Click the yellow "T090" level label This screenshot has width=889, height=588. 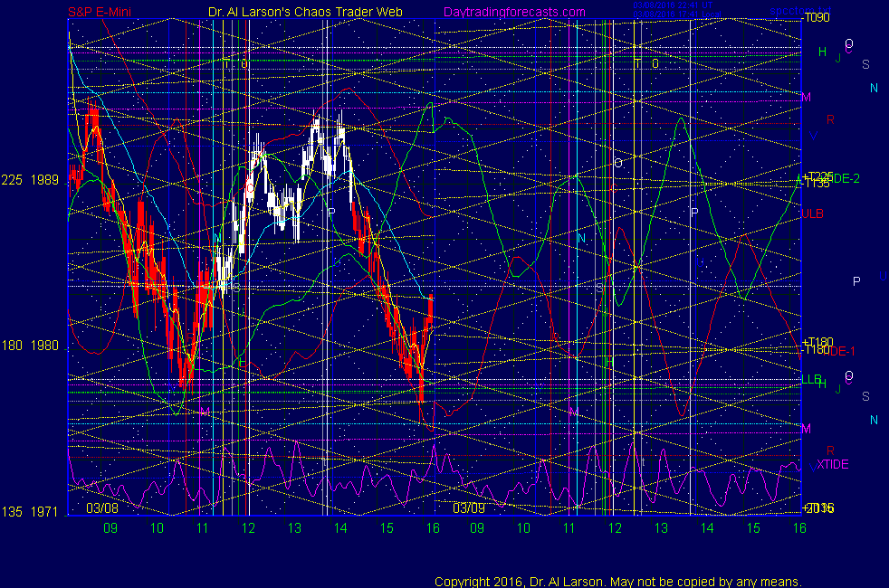click(817, 17)
